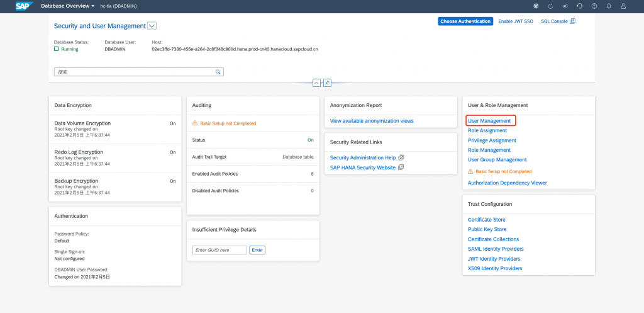Click DBADMIN User Password changed date
The height and width of the screenshot is (313, 644).
82,277
